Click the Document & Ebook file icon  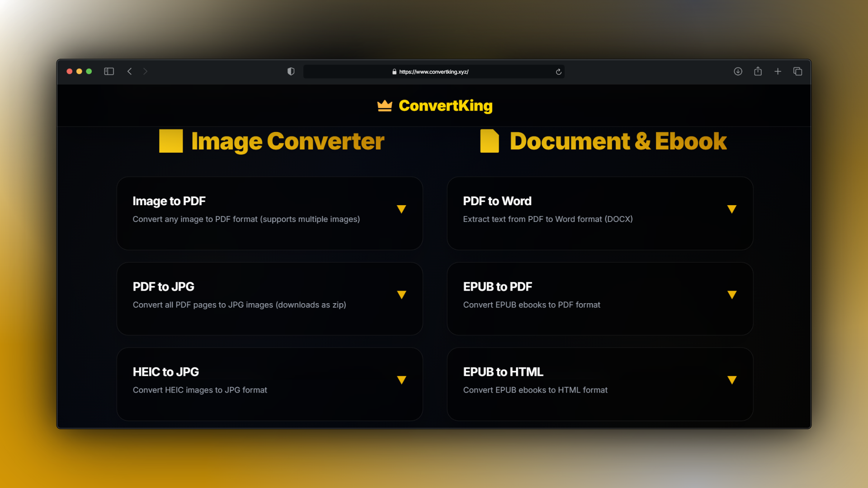coord(489,141)
